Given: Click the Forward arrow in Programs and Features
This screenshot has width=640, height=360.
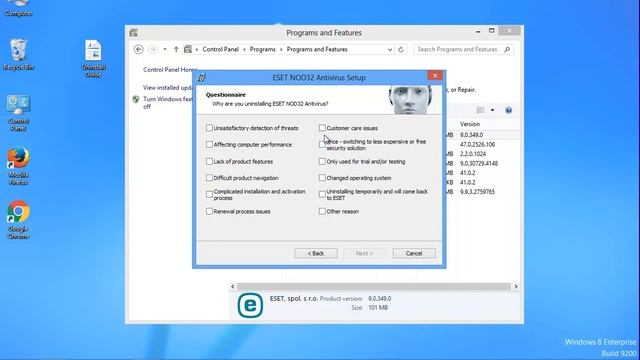Looking at the screenshot, I should [153, 49].
